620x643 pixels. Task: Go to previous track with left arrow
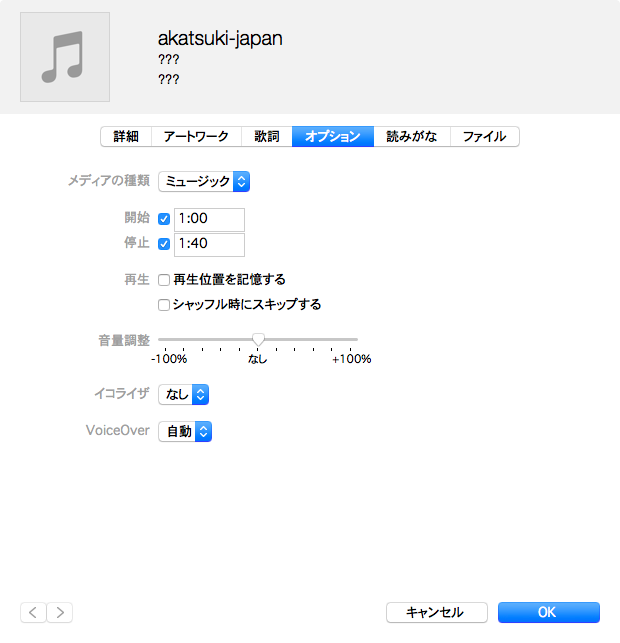pos(33,613)
